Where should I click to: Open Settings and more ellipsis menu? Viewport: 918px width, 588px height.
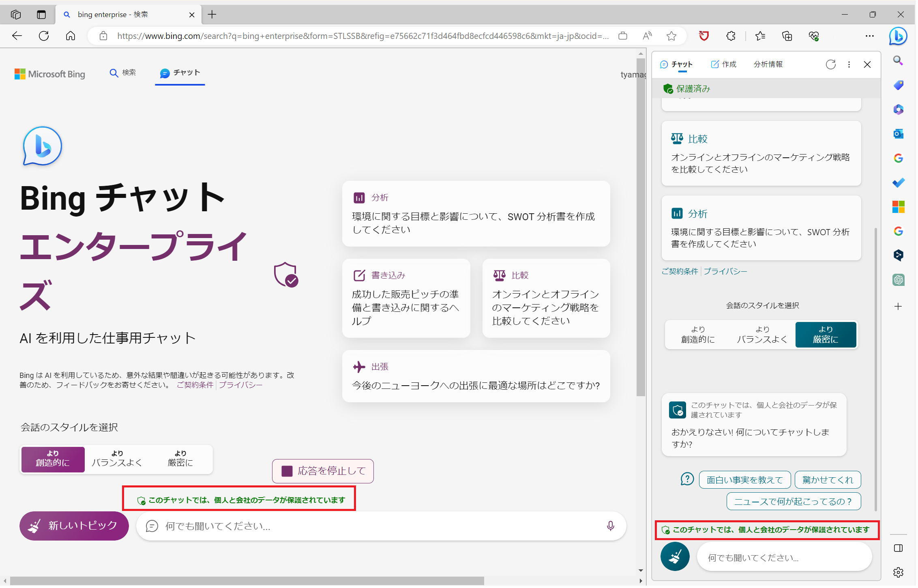pos(870,36)
